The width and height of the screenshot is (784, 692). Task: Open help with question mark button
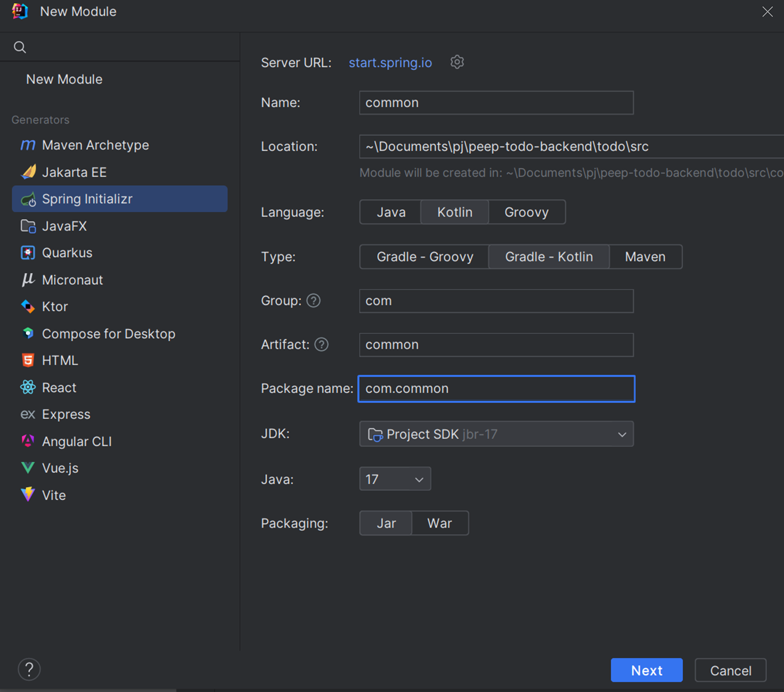(29, 669)
